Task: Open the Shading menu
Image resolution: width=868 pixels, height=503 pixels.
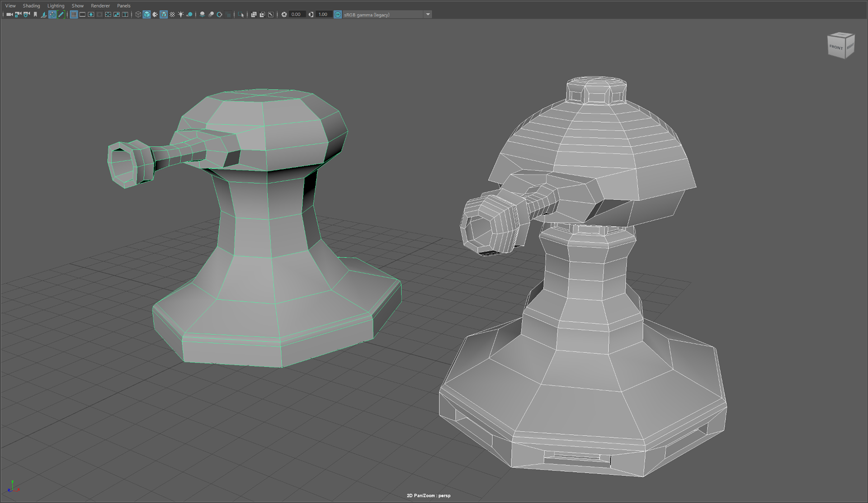Action: (x=31, y=6)
